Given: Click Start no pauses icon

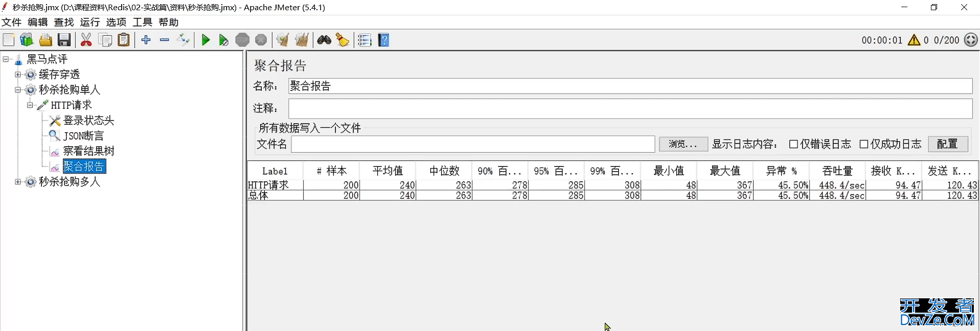Looking at the screenshot, I should click(223, 40).
